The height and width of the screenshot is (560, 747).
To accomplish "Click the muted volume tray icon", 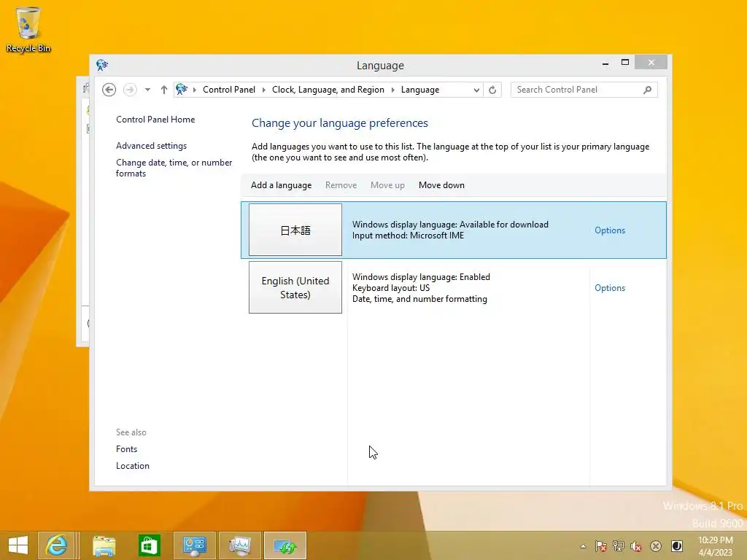I will [x=636, y=546].
